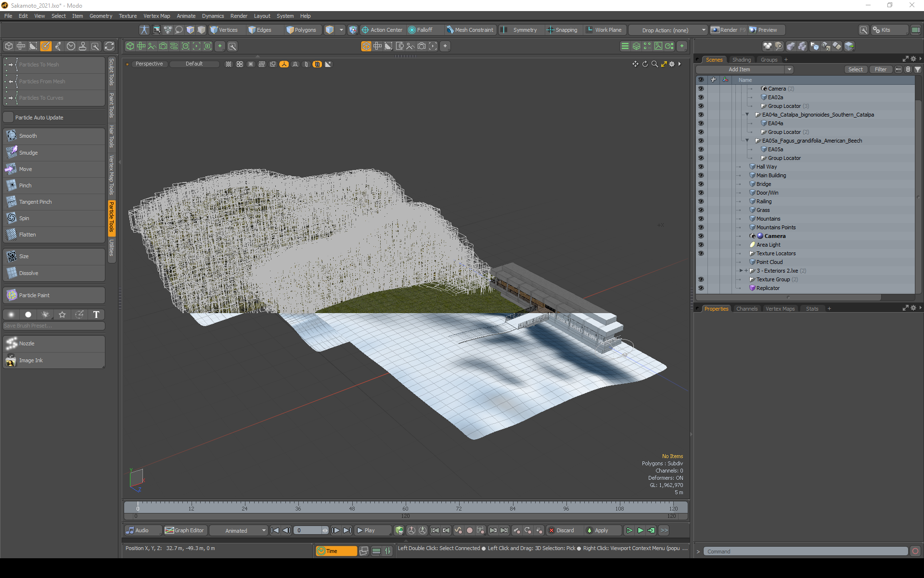Hide the Mountains item with its eye
The width and height of the screenshot is (924, 578).
tap(701, 219)
